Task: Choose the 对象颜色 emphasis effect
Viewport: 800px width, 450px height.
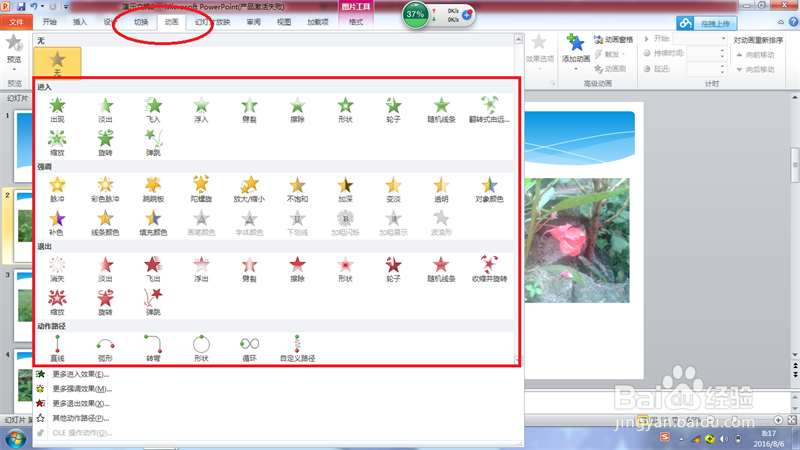Action: click(489, 189)
